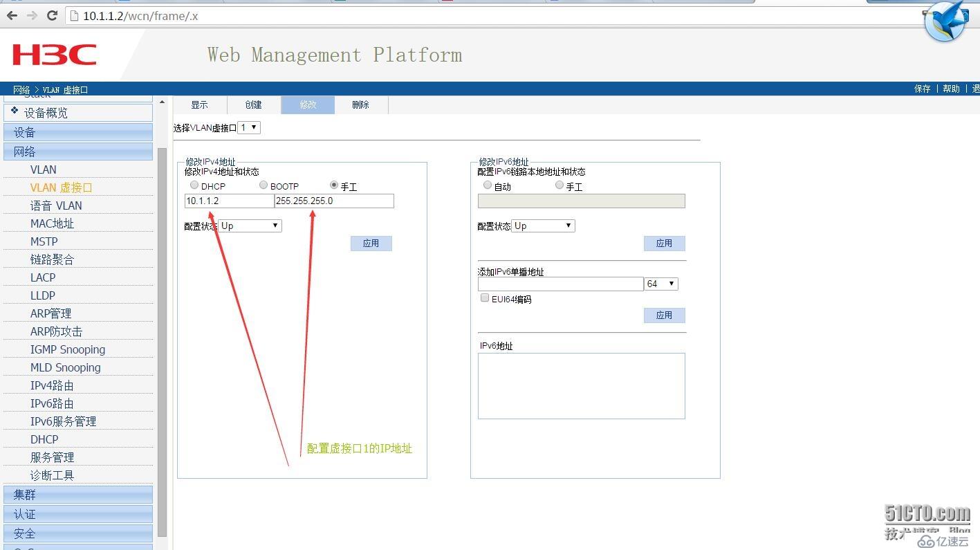Switch to the 修改 tab
Screen dimensions: 980x550
(308, 105)
